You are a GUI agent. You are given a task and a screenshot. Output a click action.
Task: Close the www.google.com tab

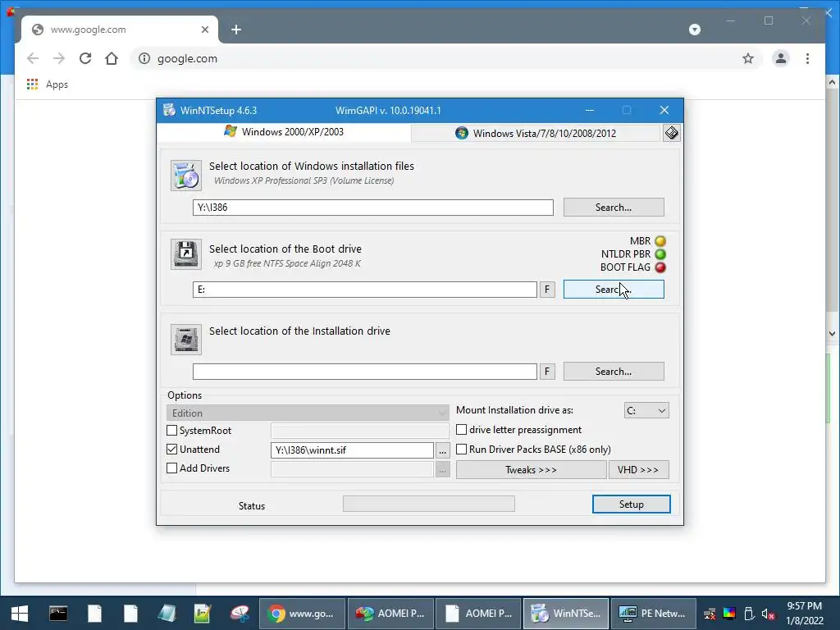click(204, 30)
